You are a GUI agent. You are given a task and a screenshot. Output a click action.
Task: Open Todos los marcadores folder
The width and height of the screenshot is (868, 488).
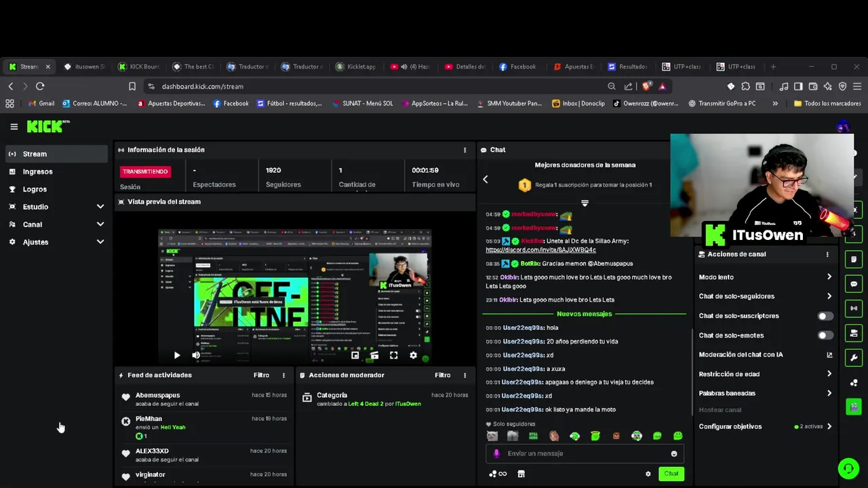pyautogui.click(x=827, y=104)
